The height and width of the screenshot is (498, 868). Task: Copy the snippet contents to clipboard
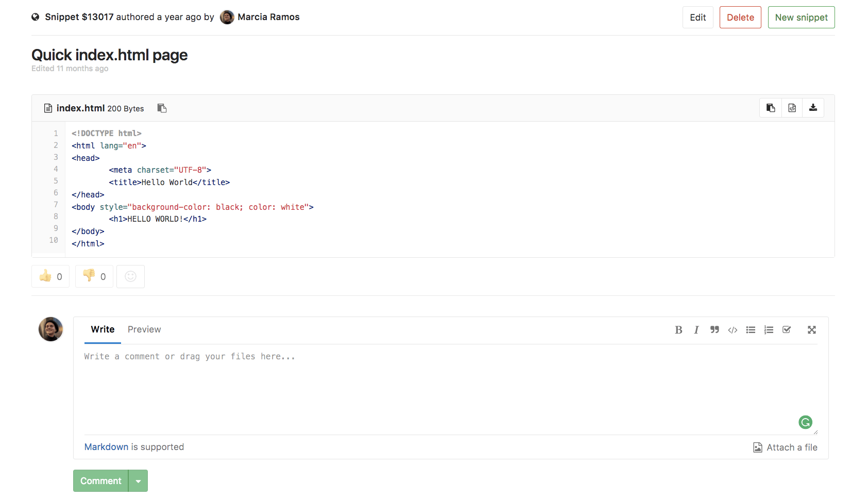pos(770,108)
